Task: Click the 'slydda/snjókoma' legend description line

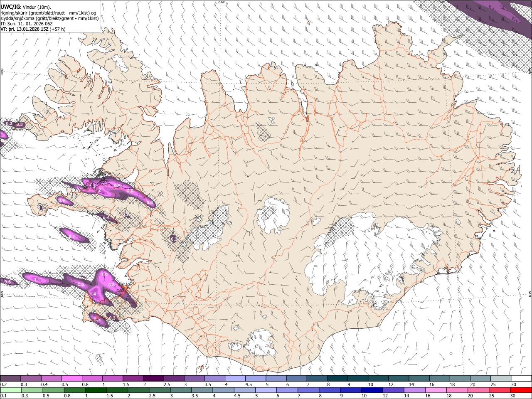Action: pyautogui.click(x=49, y=18)
